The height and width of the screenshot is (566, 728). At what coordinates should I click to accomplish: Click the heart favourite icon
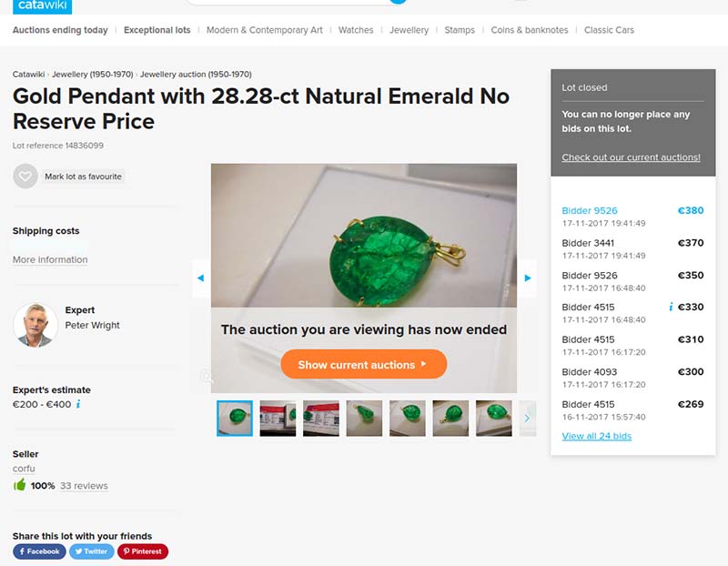coord(25,176)
